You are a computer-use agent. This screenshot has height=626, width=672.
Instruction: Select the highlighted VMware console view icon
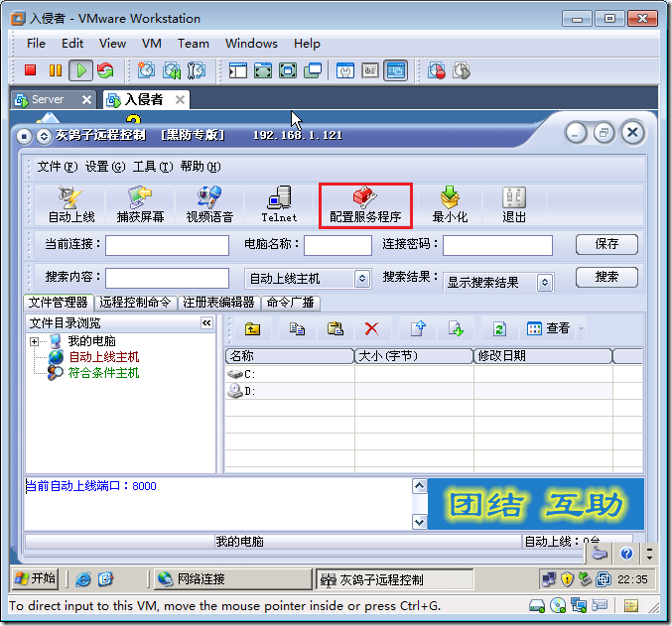[396, 70]
